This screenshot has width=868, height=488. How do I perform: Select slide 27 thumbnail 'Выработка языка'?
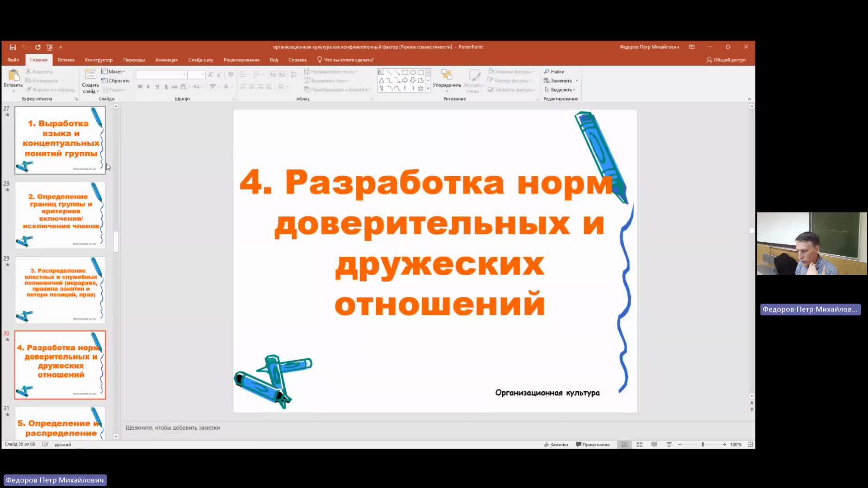click(x=60, y=140)
